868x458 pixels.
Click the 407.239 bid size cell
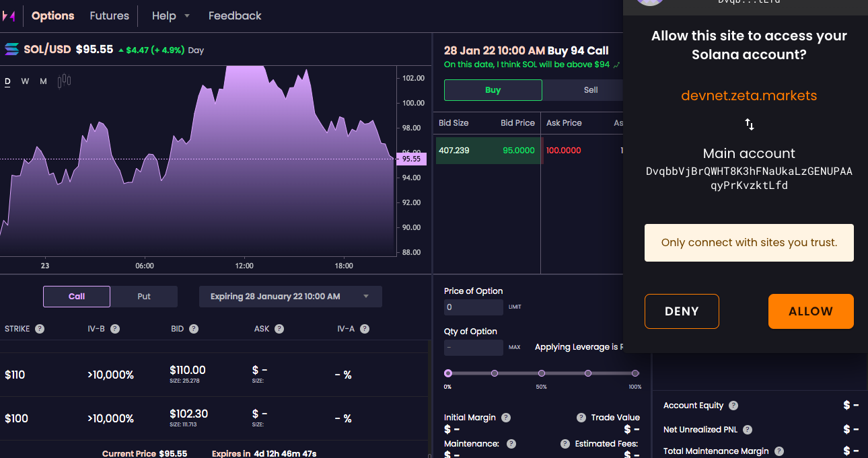click(x=454, y=150)
